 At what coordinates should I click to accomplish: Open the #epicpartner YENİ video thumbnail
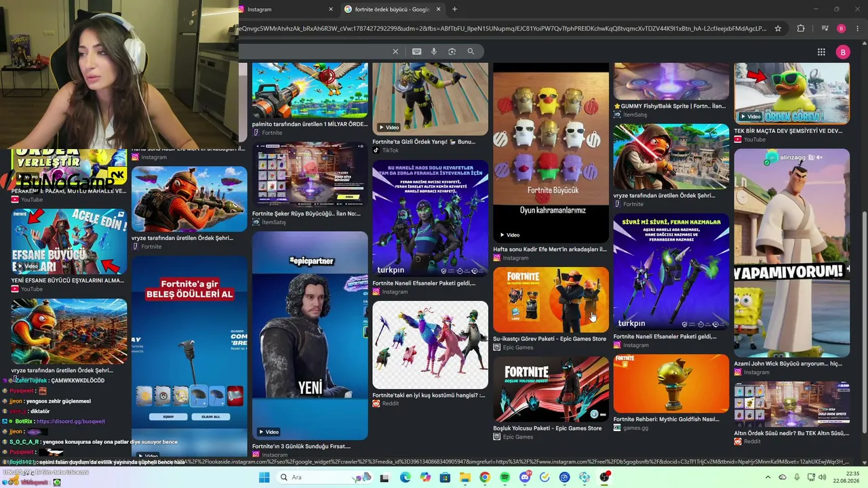310,335
